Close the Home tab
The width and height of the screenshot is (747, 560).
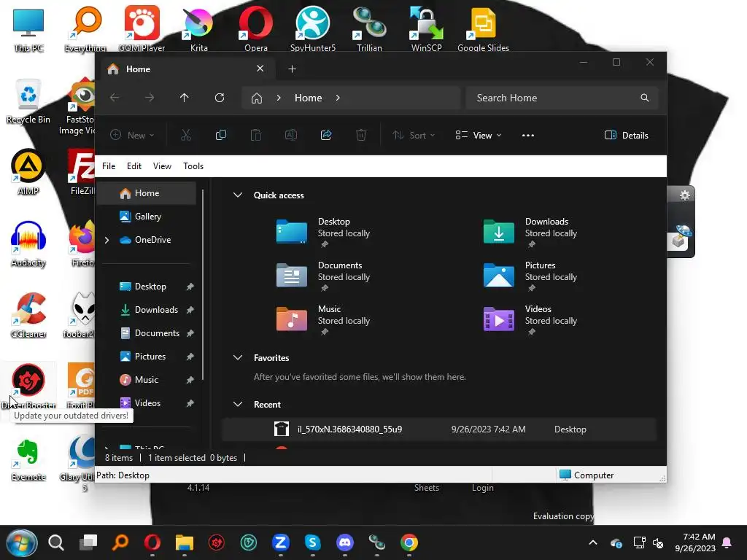coord(260,69)
